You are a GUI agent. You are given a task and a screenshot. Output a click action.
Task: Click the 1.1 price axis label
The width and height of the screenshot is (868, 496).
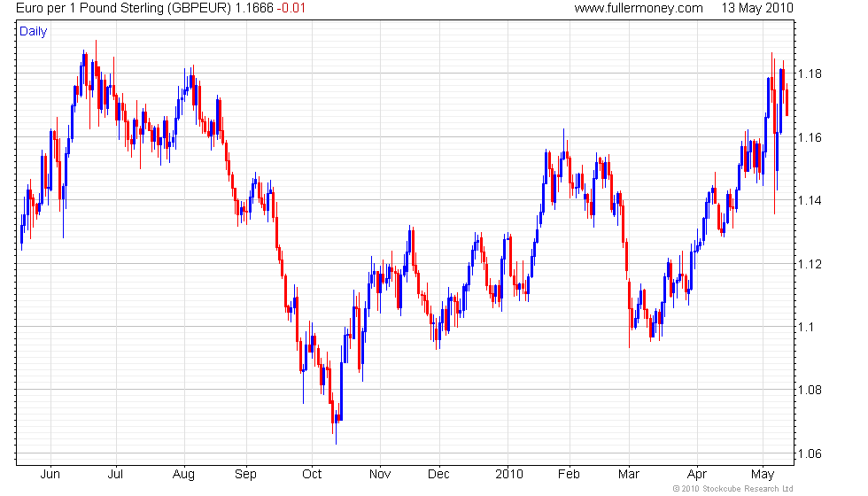tap(806, 327)
